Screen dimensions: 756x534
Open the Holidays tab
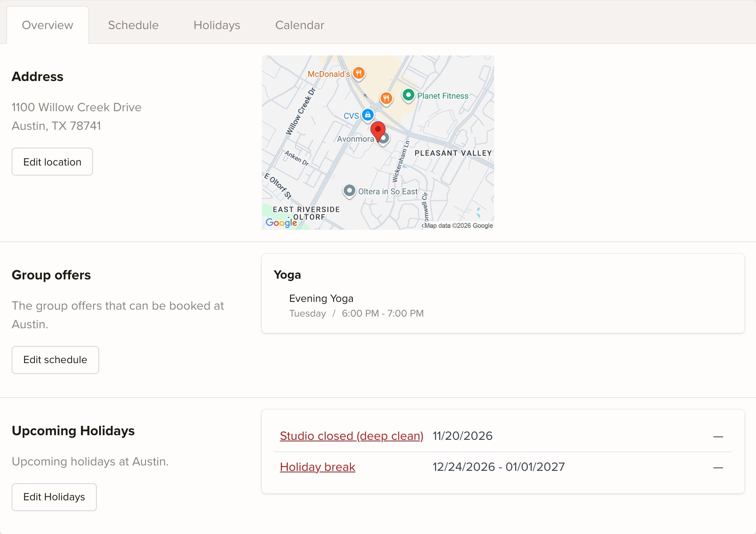[x=217, y=25]
